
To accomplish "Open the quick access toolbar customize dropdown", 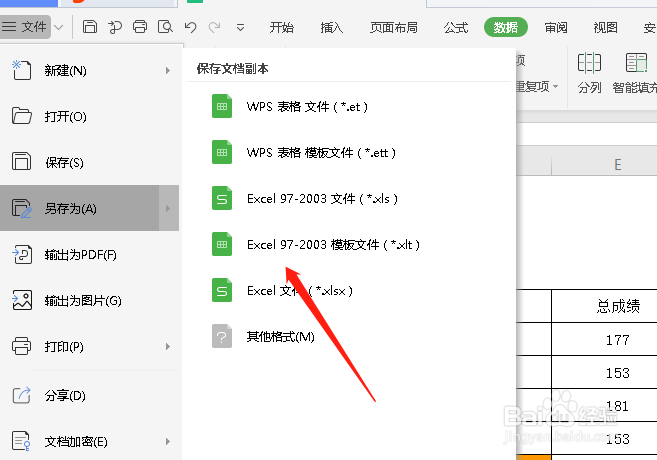I will point(240,28).
